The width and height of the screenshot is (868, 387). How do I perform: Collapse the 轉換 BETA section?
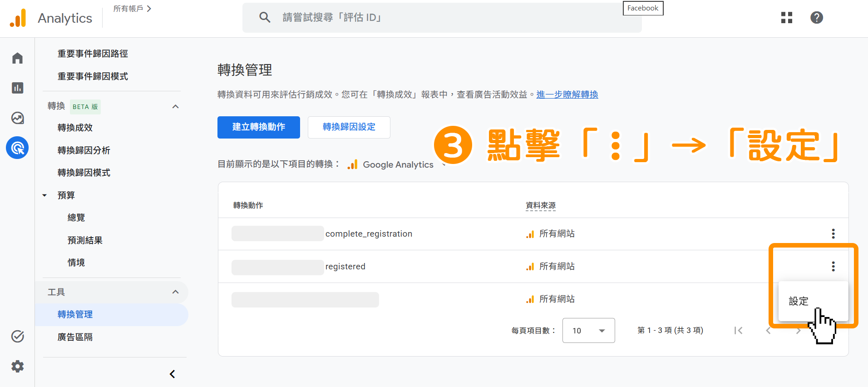176,106
